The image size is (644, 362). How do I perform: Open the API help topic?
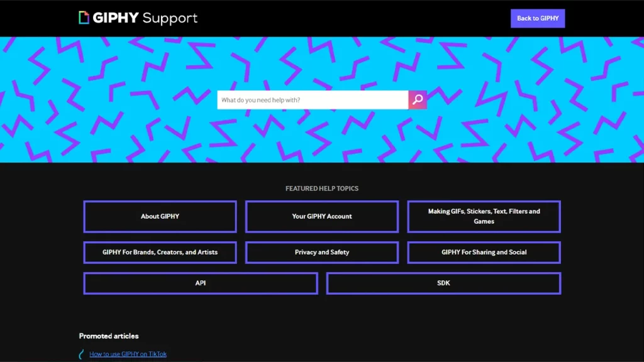pos(200,283)
